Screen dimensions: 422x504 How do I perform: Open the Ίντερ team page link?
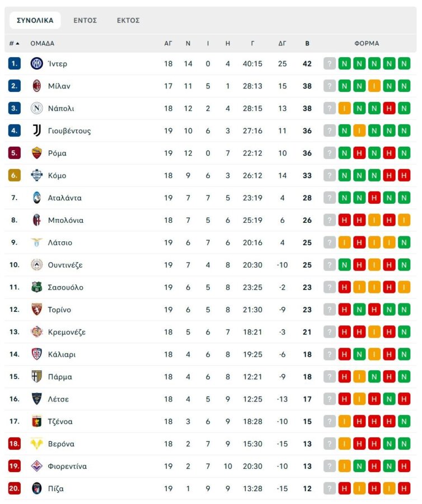tap(58, 64)
